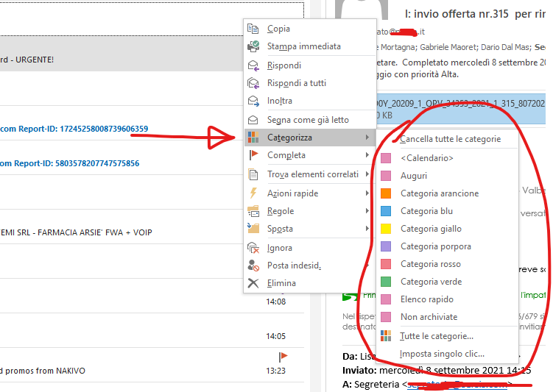Image resolution: width=553 pixels, height=392 pixels.
Task: Open email with Report-ID 17245258008739606359
Action: [x=74, y=129]
